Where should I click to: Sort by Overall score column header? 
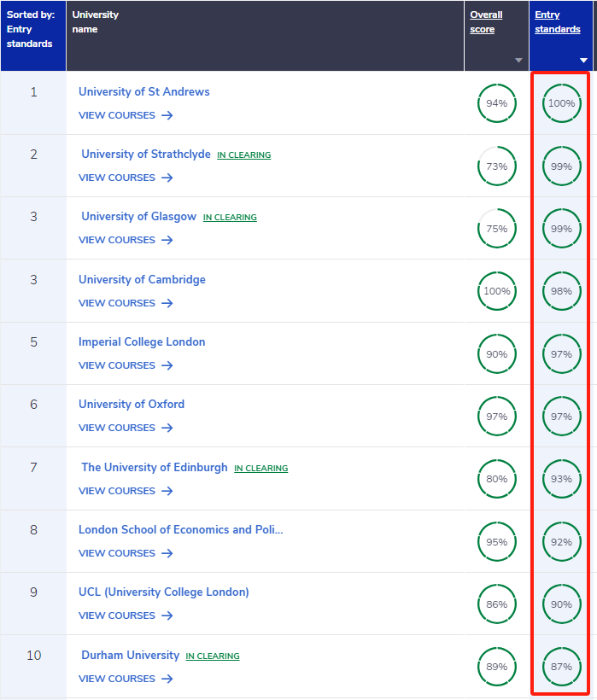[486, 22]
